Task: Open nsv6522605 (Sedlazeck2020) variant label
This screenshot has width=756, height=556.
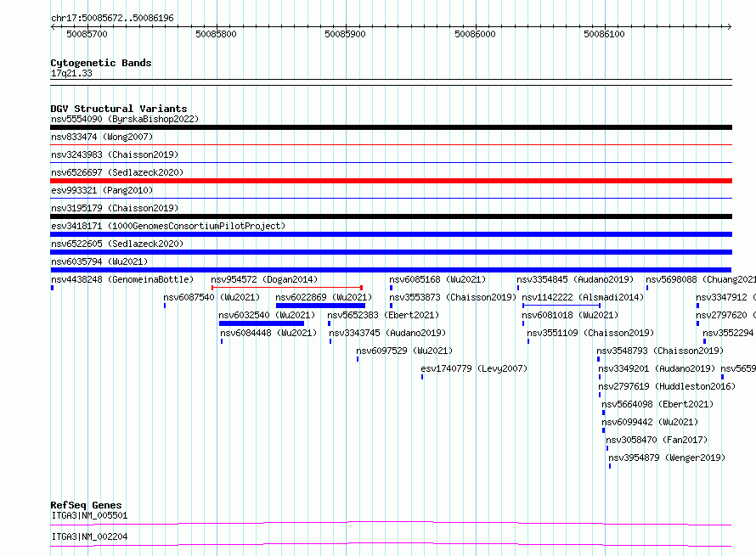Action: [x=117, y=244]
